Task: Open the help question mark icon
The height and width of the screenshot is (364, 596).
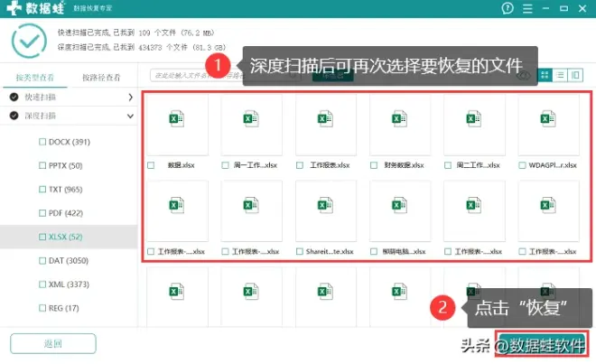Action: [508, 8]
